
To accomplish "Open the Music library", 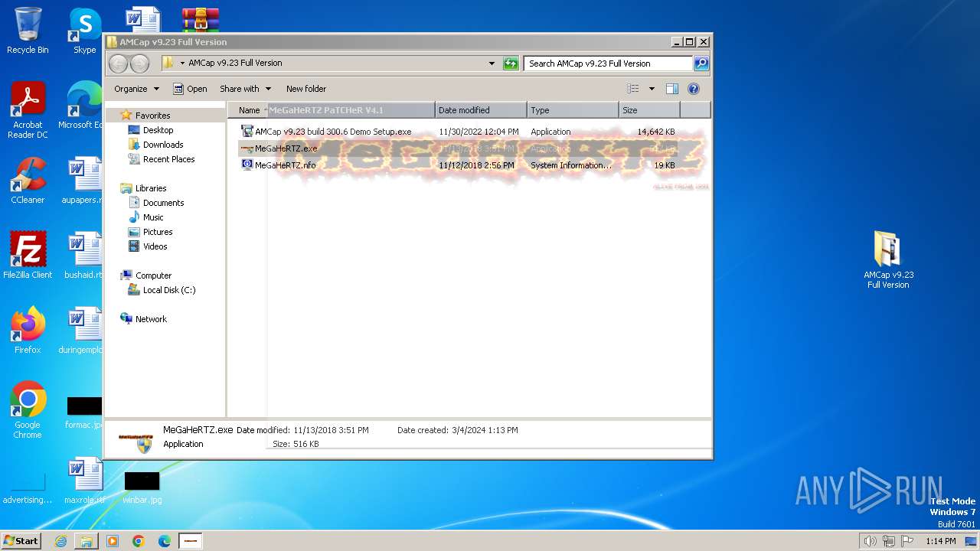I will 153,217.
